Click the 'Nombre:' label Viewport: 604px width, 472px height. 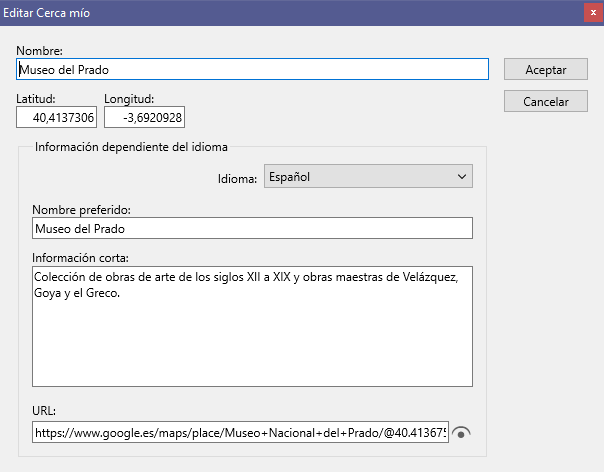[x=39, y=51]
